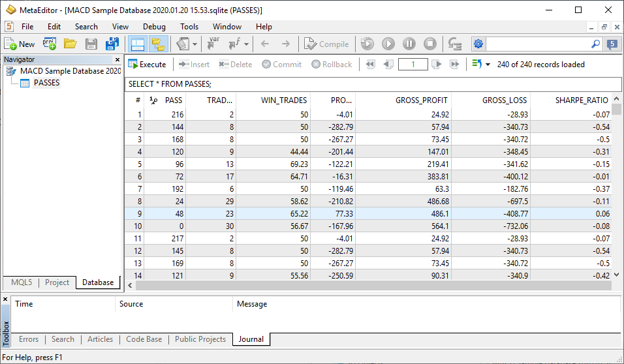Click the page number field

point(413,65)
